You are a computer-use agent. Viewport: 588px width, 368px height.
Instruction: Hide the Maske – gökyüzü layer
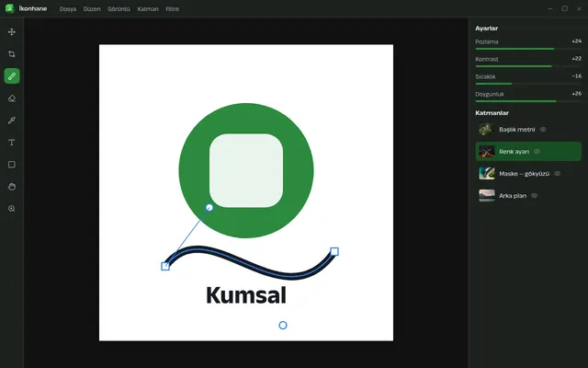click(558, 174)
